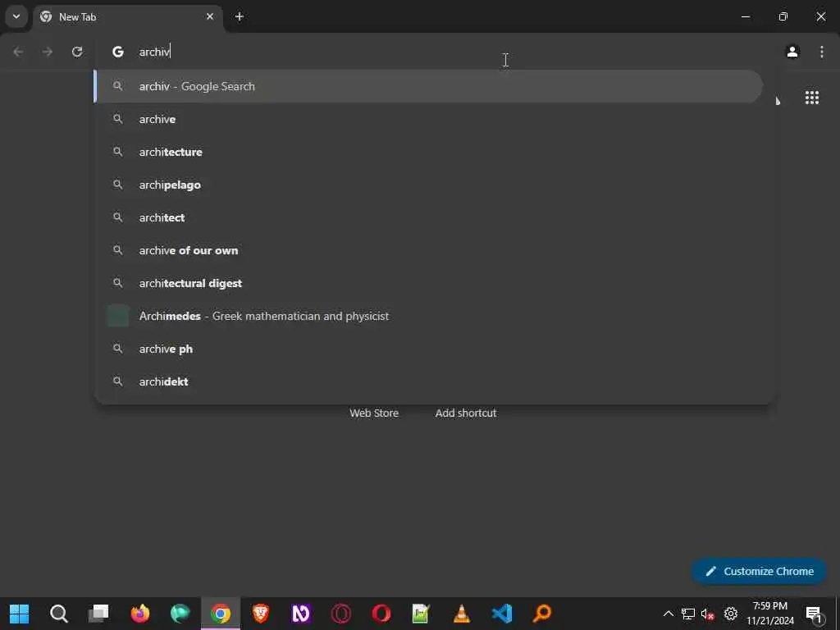This screenshot has height=630, width=840.
Task: Choose the 'archipelago' suggestion
Action: [x=428, y=185]
